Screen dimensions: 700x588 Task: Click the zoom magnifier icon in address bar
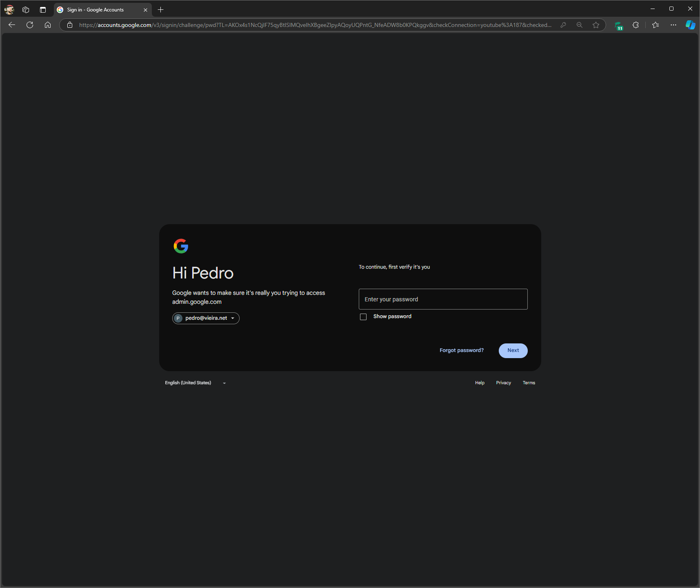click(x=579, y=25)
